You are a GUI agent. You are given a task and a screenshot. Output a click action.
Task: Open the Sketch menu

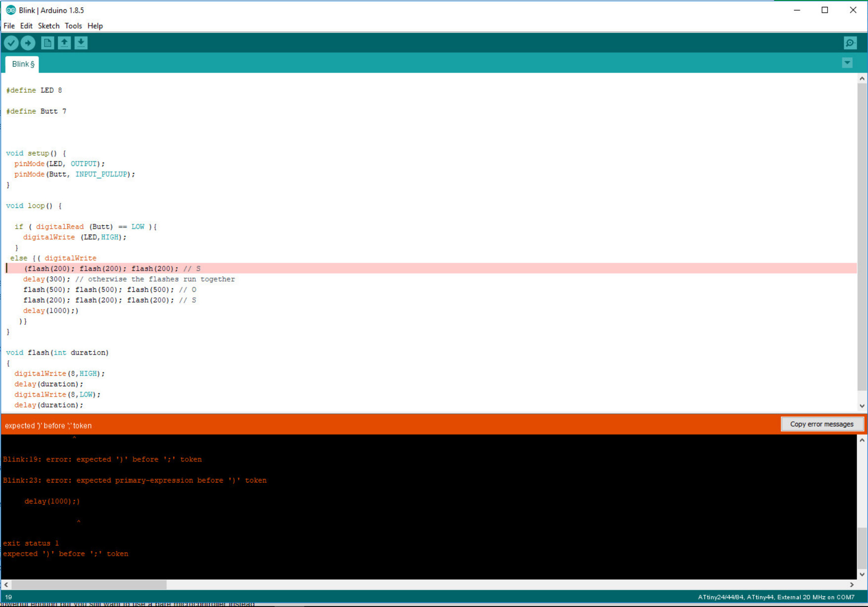(48, 26)
